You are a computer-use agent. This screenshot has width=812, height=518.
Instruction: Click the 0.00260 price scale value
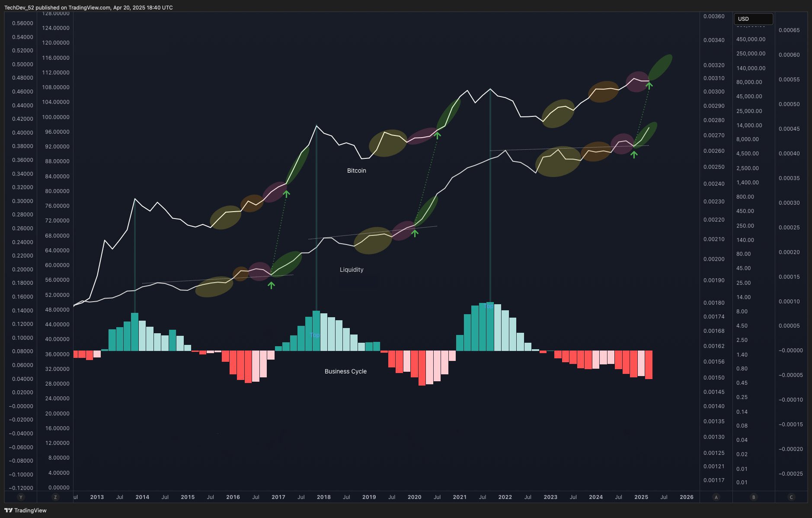point(714,151)
